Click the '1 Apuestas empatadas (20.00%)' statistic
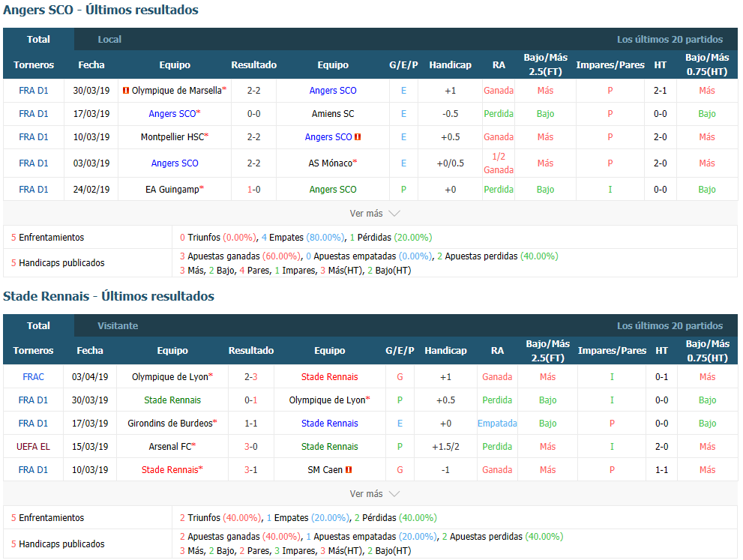 pyautogui.click(x=371, y=536)
